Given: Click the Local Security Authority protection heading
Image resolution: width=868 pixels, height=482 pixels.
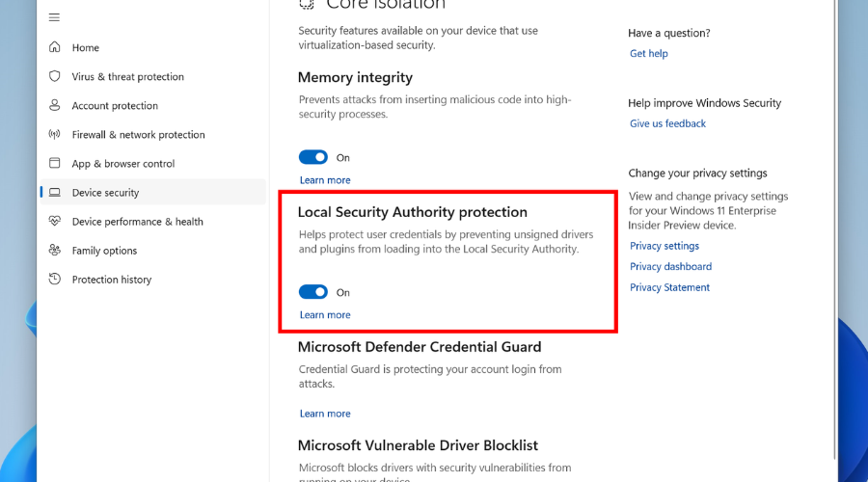Looking at the screenshot, I should (x=413, y=212).
